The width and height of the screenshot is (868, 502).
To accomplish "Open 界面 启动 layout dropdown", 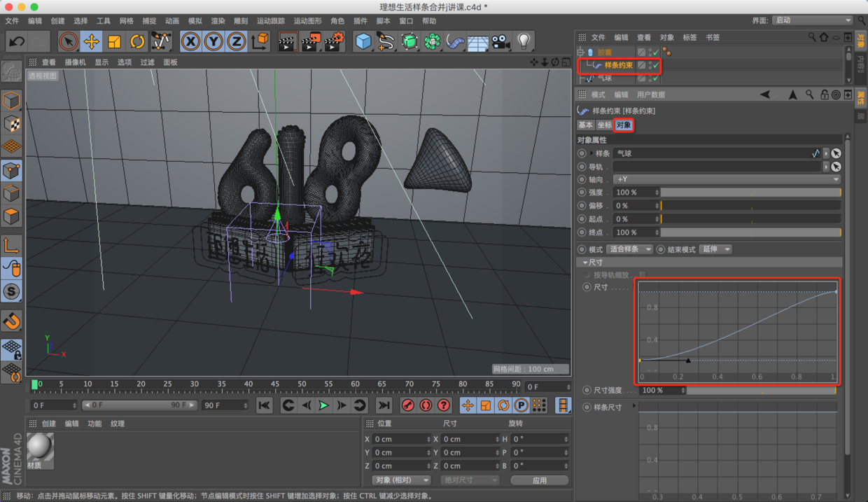I will [813, 20].
